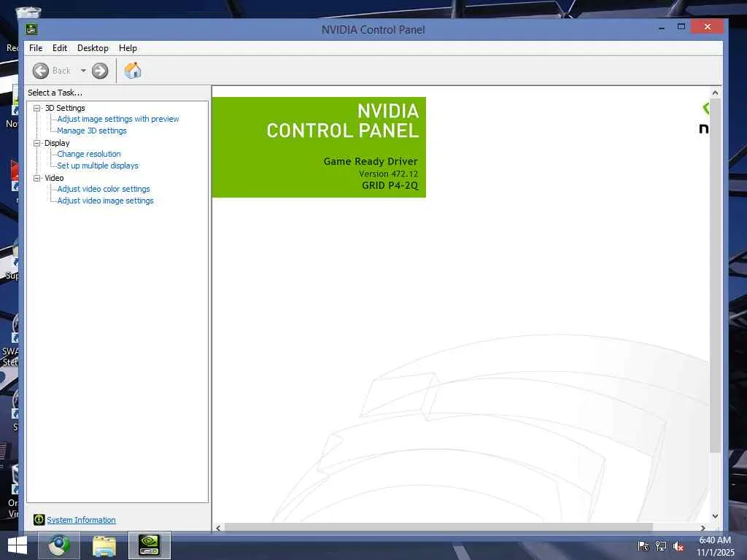Go to the Home page icon
The width and height of the screenshot is (747, 560).
[x=133, y=71]
